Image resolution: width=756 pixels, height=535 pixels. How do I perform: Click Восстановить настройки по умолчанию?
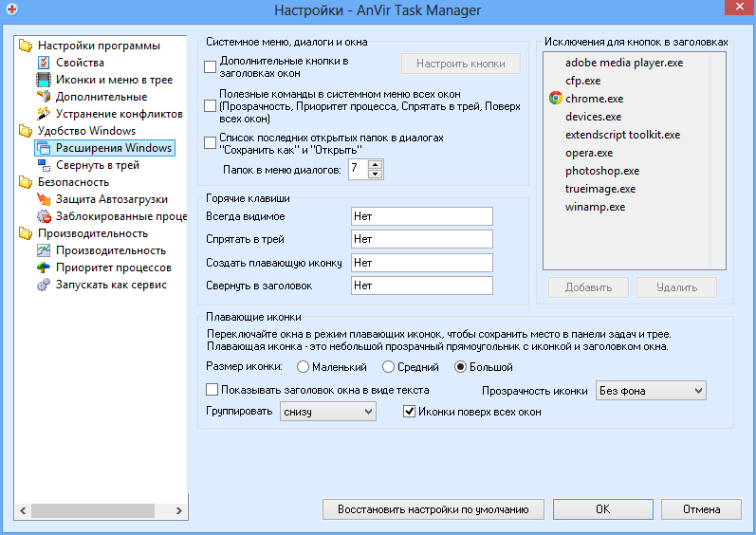coord(433,509)
